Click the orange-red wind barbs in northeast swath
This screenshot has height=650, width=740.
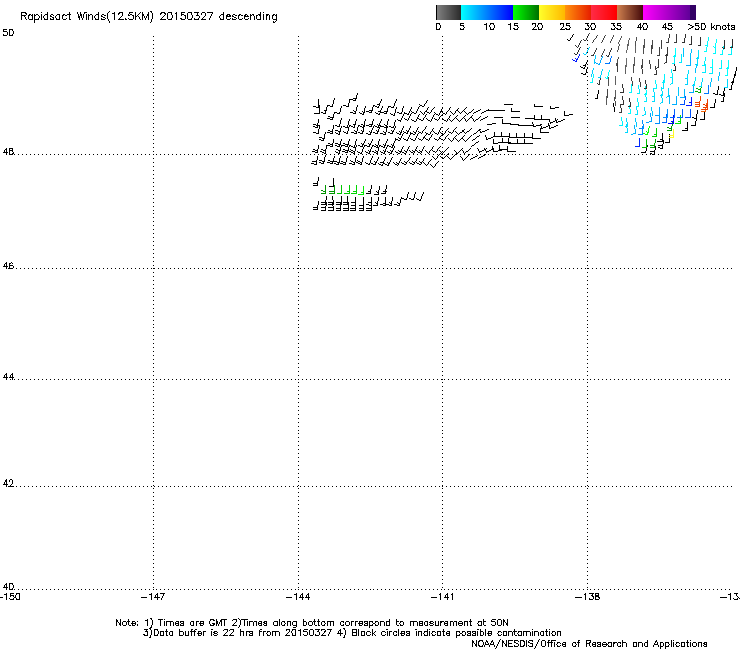[x=701, y=105]
